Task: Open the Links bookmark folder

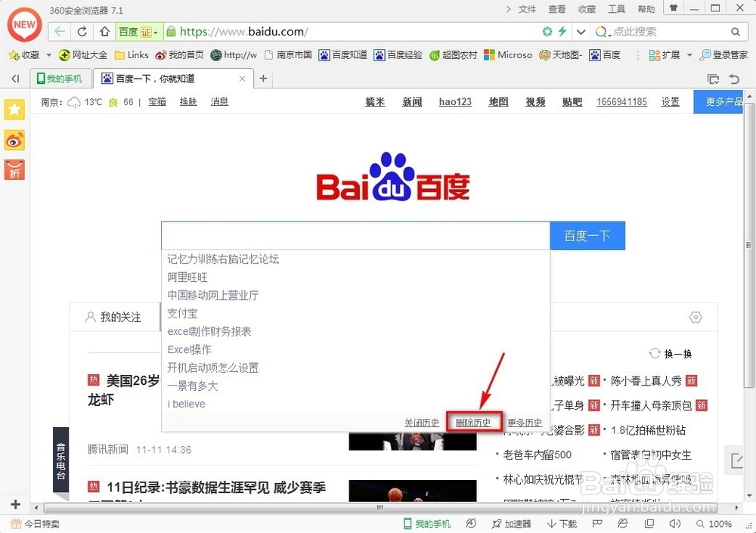Action: pos(132,55)
